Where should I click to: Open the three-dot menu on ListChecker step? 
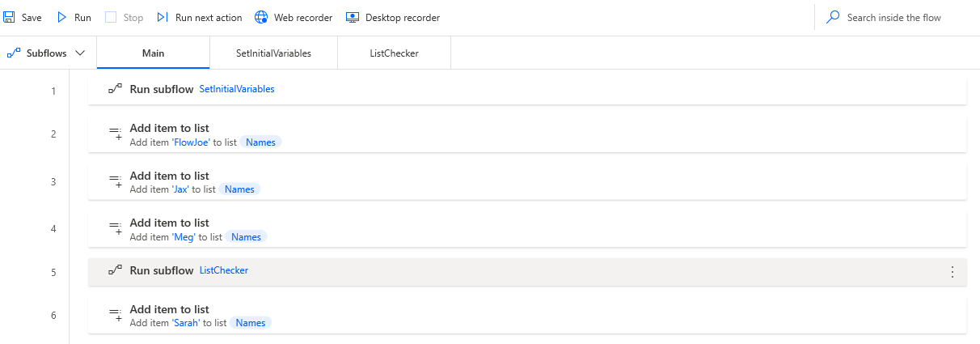[x=952, y=271]
